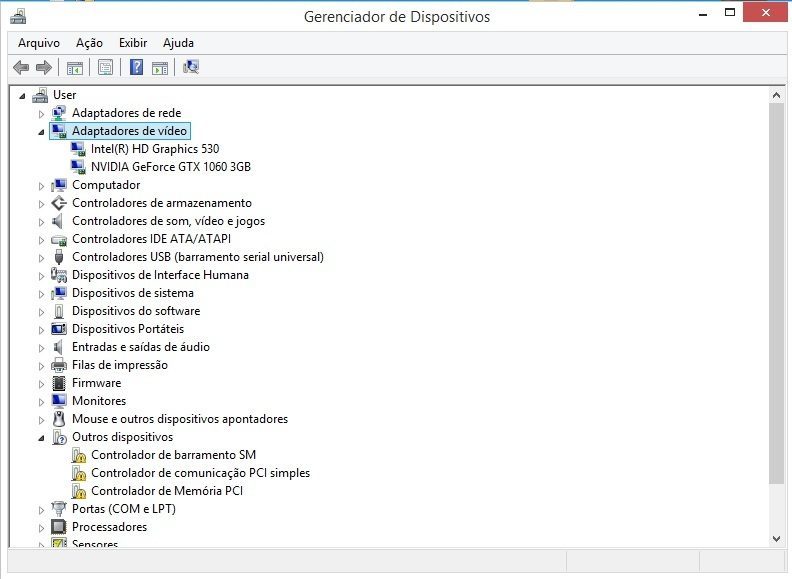
Task: Open the Ação menu
Action: point(89,43)
